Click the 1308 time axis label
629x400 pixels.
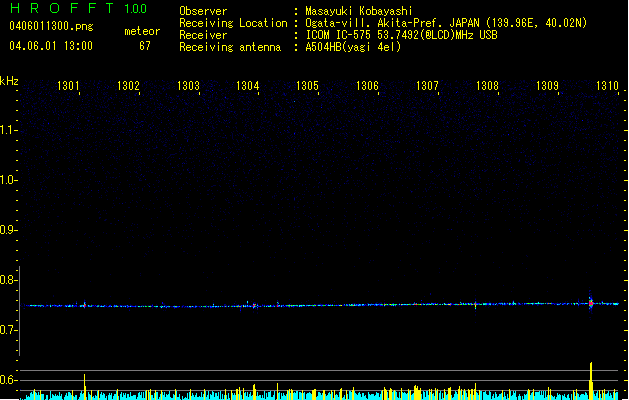pos(487,86)
